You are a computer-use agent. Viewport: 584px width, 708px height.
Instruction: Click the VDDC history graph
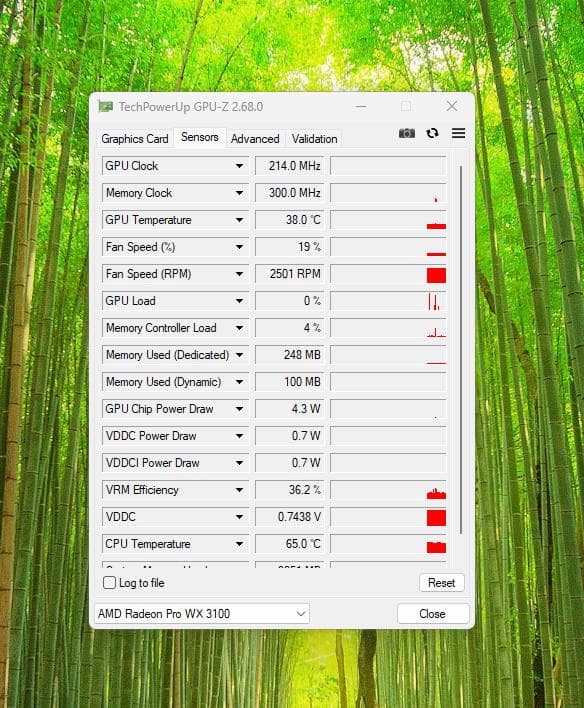coord(388,517)
